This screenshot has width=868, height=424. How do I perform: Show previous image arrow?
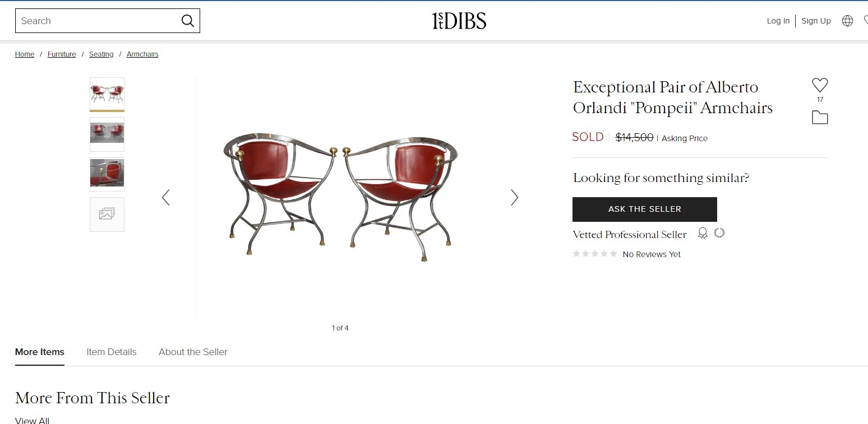tap(165, 197)
